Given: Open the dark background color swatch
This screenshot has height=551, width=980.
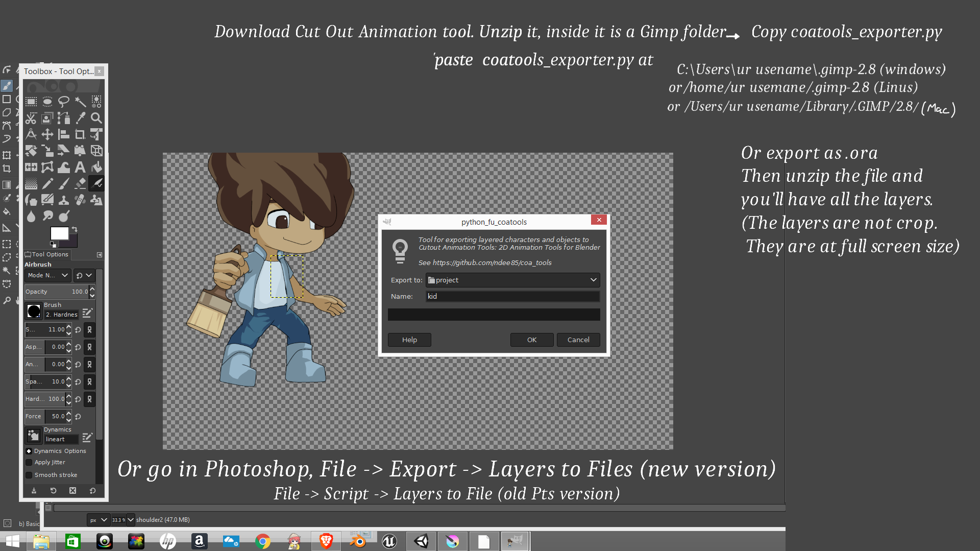Looking at the screenshot, I should (72, 243).
